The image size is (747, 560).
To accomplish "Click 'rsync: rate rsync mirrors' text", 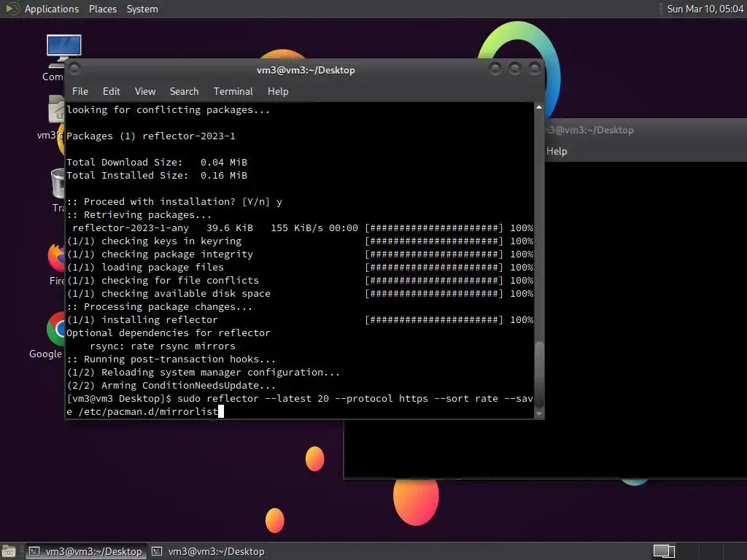I will point(163,346).
